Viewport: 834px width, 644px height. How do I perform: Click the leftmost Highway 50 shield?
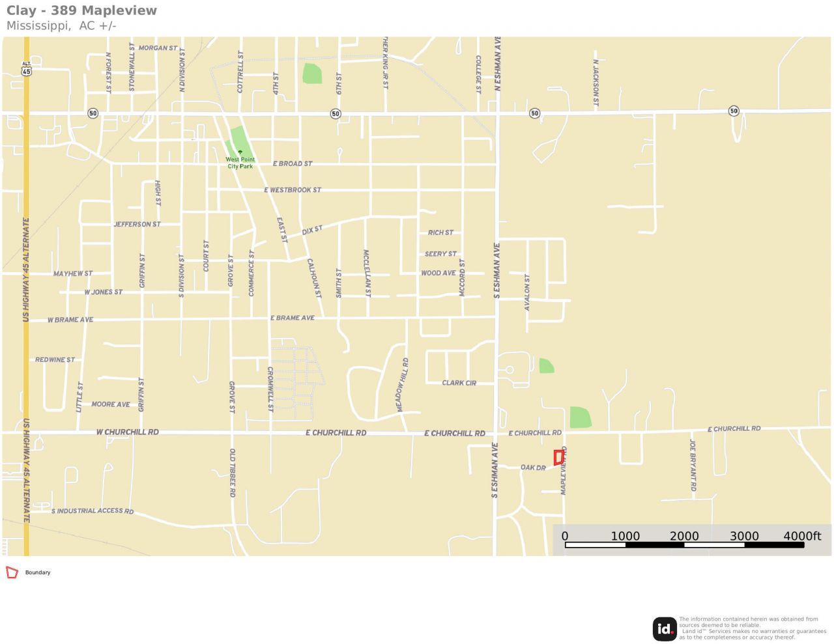click(x=93, y=113)
